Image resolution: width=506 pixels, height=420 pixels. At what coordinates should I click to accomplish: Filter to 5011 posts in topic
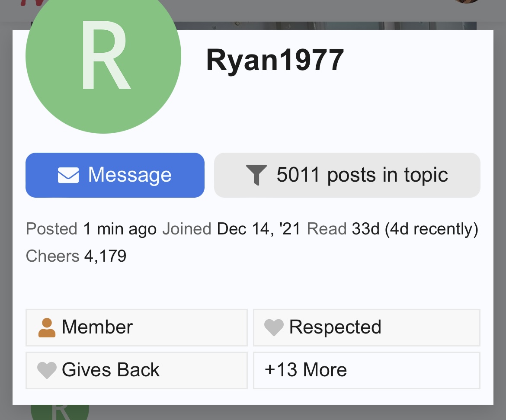pyautogui.click(x=347, y=175)
